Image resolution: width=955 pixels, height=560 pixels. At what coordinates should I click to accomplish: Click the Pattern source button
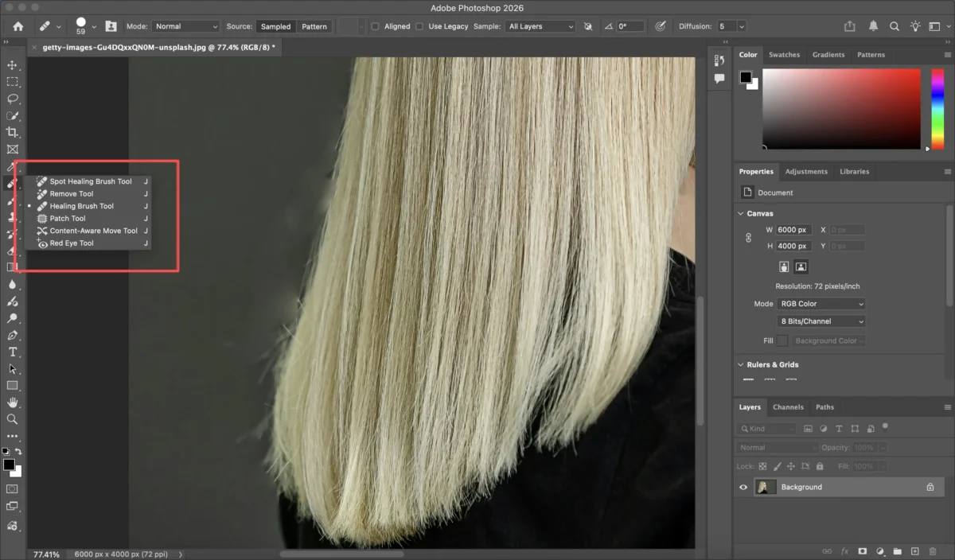(314, 26)
